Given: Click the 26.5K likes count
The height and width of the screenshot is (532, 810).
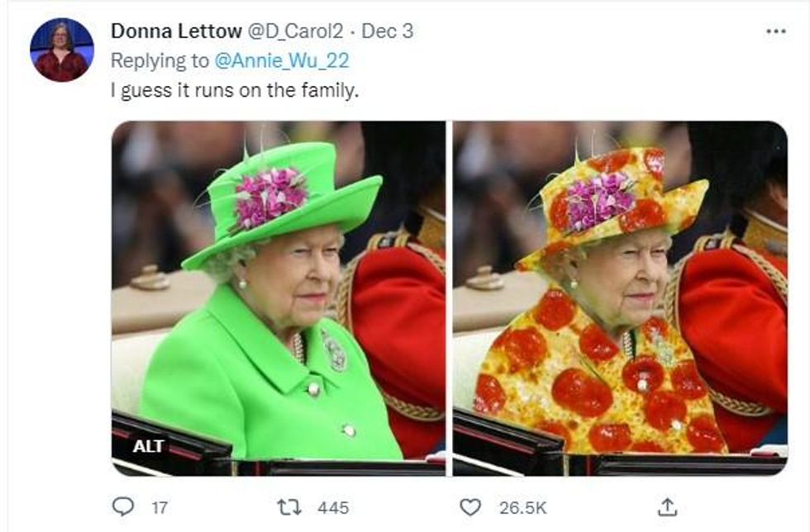Looking at the screenshot, I should pos(522,507).
